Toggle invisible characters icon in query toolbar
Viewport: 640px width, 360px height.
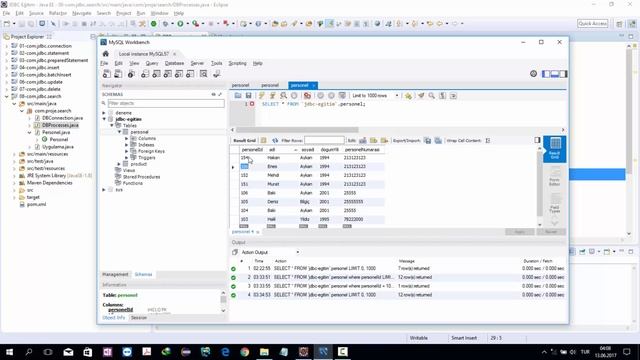tap(442, 96)
